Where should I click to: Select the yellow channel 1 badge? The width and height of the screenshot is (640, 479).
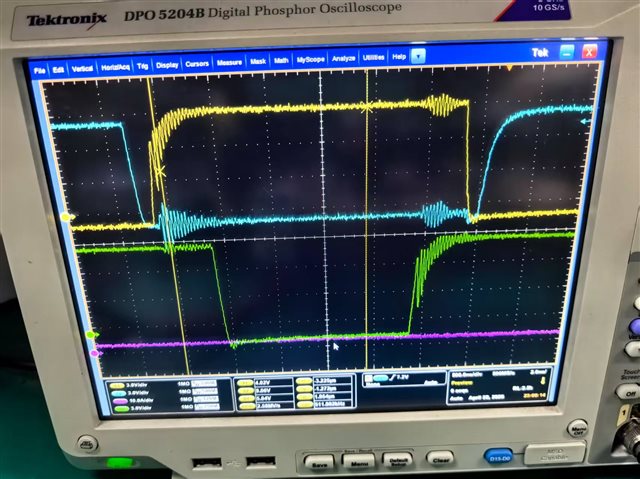click(x=116, y=385)
